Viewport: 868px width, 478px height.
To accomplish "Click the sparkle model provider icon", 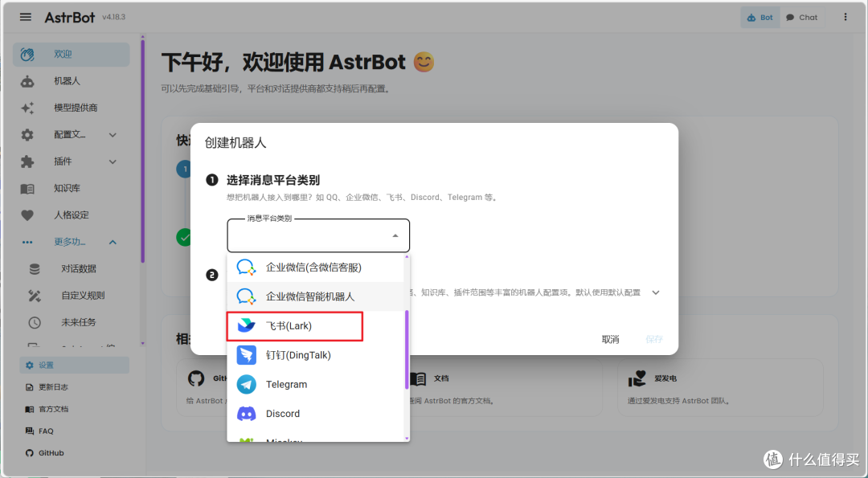I will [x=27, y=108].
